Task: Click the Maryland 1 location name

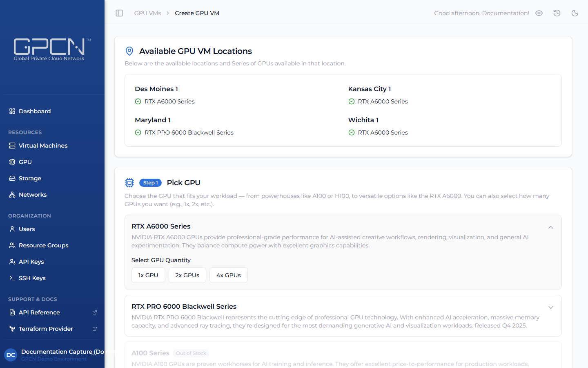Action: [153, 120]
